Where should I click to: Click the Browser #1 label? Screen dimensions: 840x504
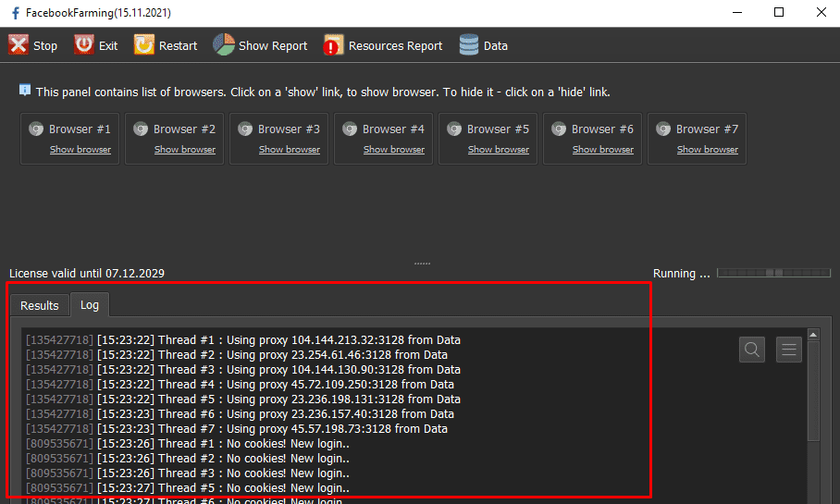(80, 129)
